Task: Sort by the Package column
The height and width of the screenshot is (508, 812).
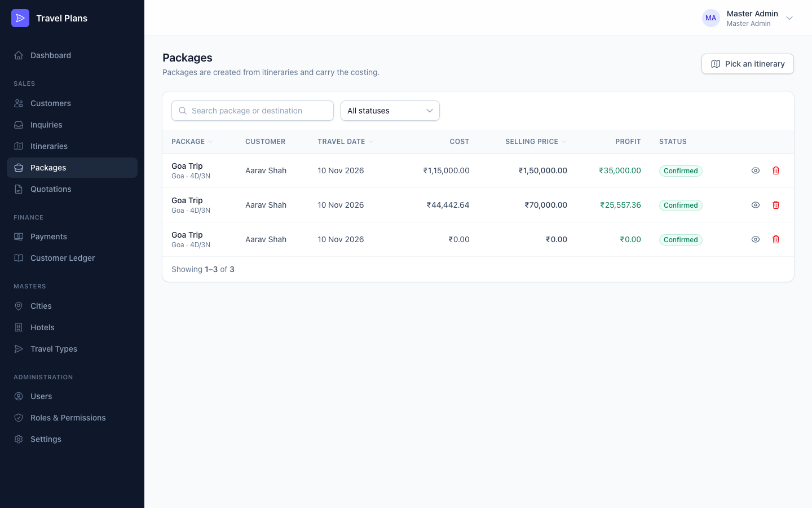Action: (x=192, y=142)
